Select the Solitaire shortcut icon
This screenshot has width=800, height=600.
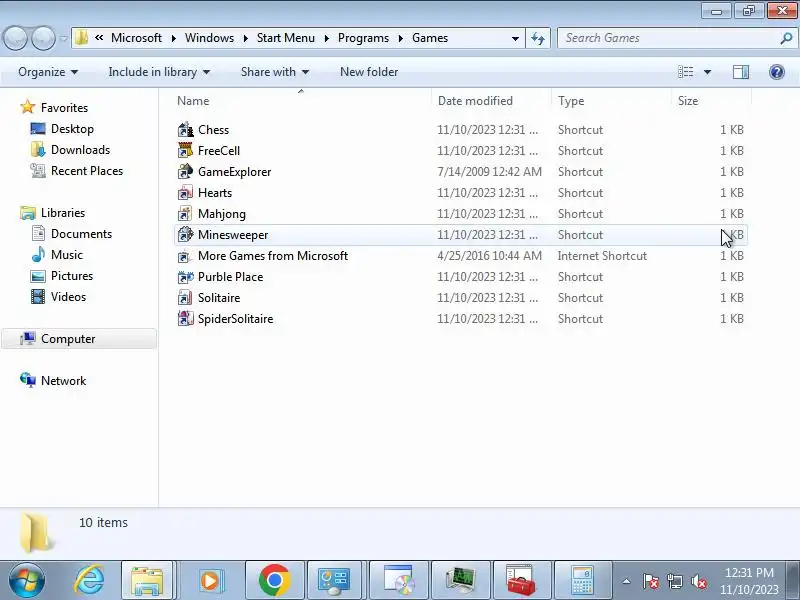coord(185,297)
